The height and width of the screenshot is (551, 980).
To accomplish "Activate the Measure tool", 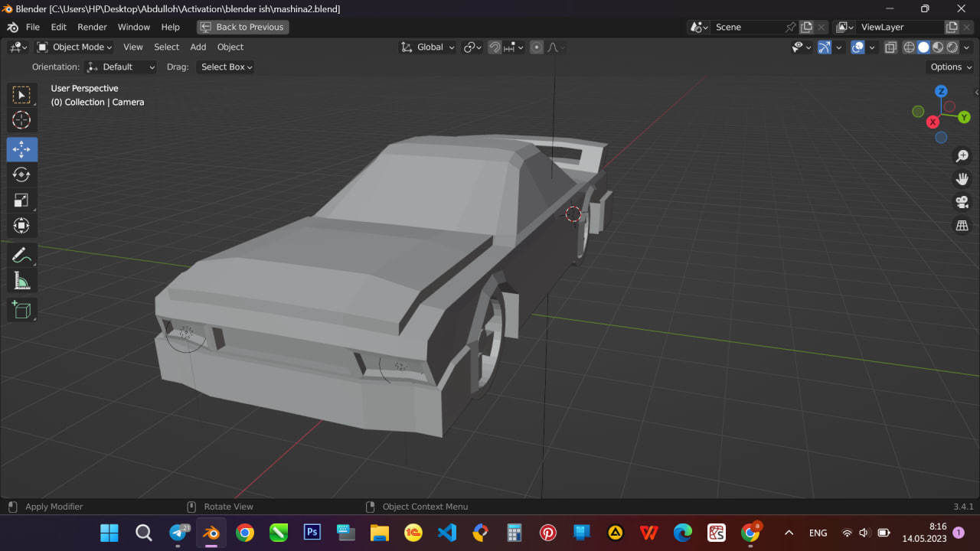I will click(21, 280).
